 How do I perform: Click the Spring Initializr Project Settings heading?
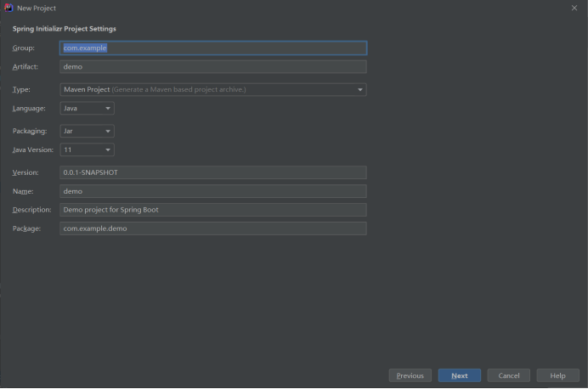[x=64, y=29]
